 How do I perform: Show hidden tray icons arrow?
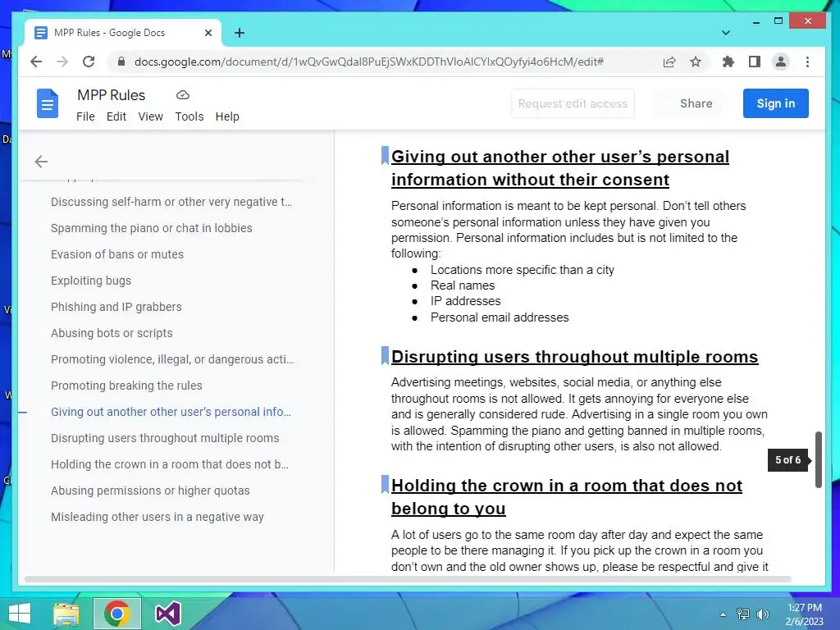coord(724,614)
